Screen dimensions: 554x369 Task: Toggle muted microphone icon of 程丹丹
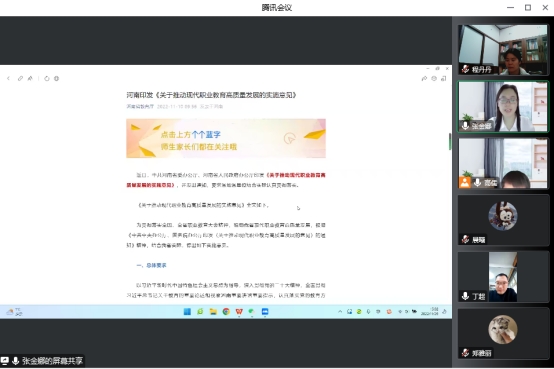pos(465,69)
